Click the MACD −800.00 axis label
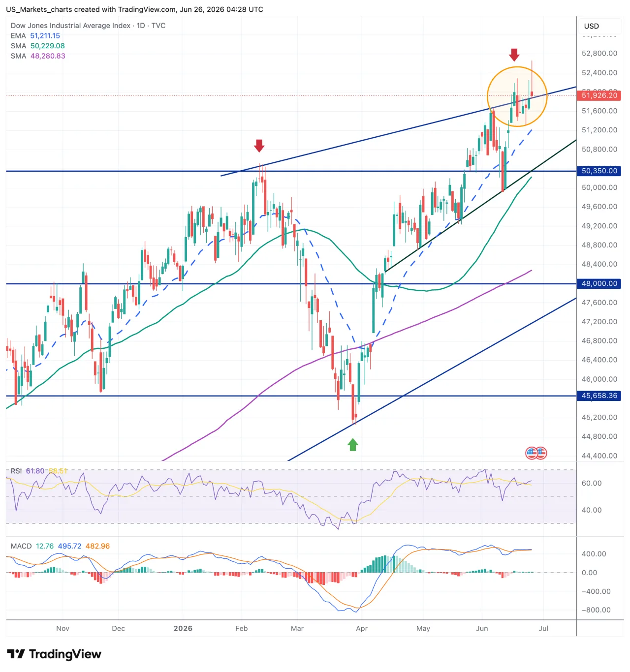Screen dimensions: 630x672 pos(596,610)
